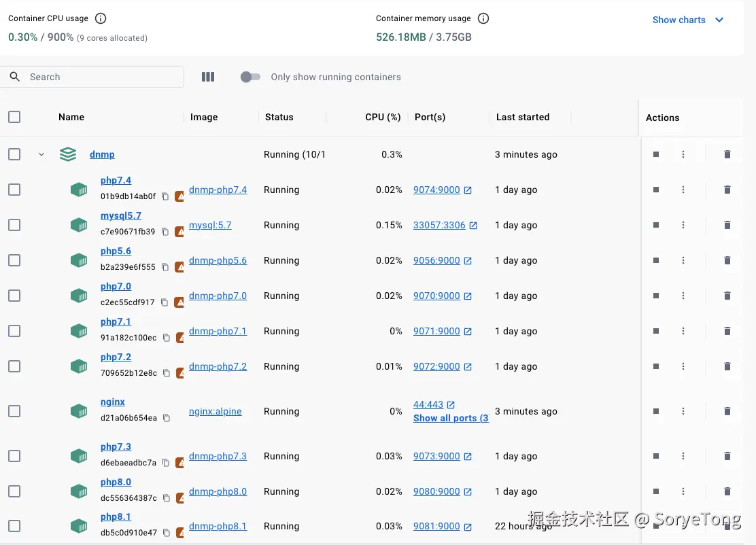
Task: Click the dnmp stack layers icon
Action: click(68, 154)
